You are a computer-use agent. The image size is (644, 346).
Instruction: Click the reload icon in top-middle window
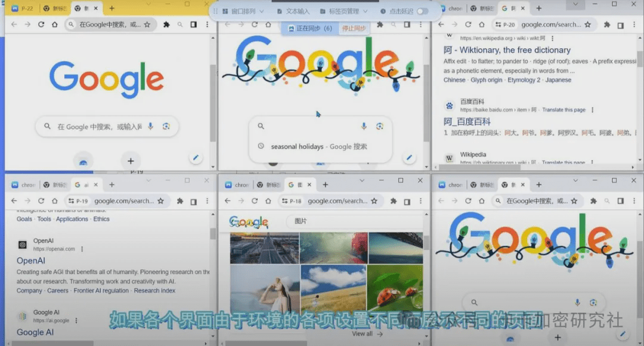254,24
